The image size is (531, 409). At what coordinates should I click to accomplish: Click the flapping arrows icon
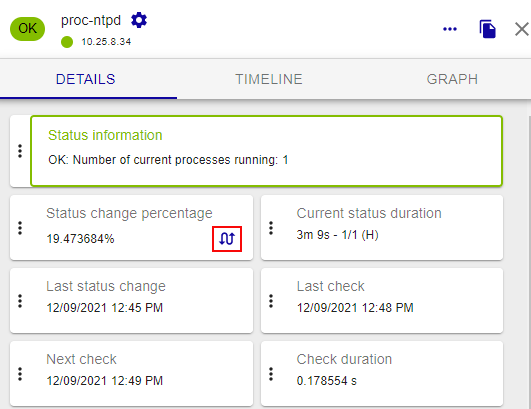click(x=227, y=239)
